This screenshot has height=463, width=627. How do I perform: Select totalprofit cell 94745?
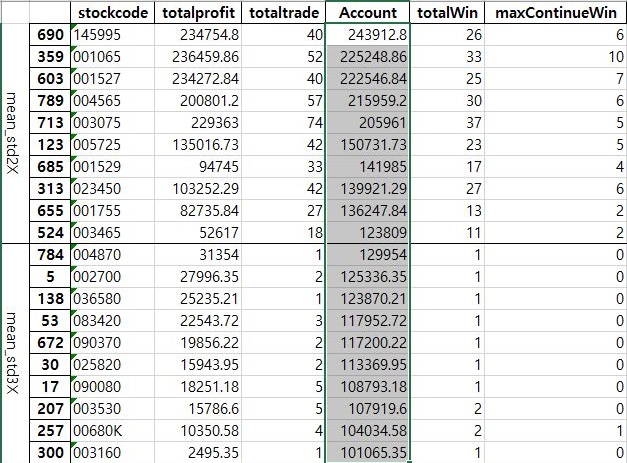click(198, 167)
